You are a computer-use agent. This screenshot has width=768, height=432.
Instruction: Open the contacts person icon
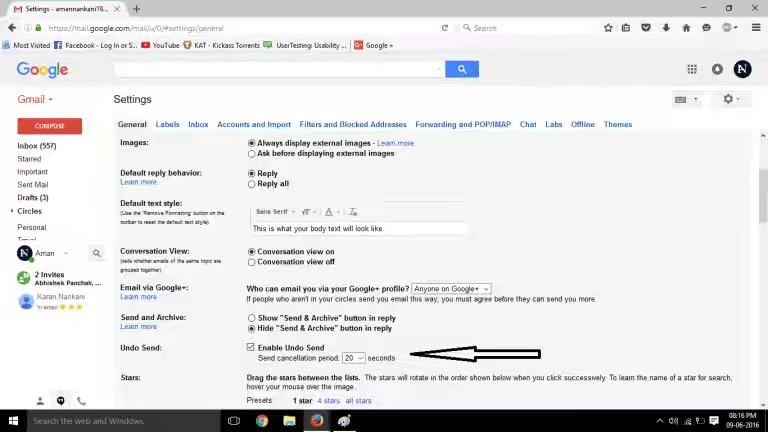[x=40, y=401]
